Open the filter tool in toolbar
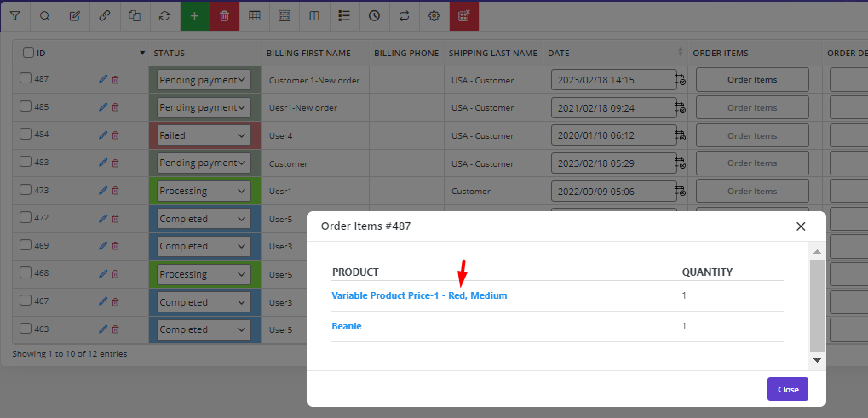 tap(15, 16)
